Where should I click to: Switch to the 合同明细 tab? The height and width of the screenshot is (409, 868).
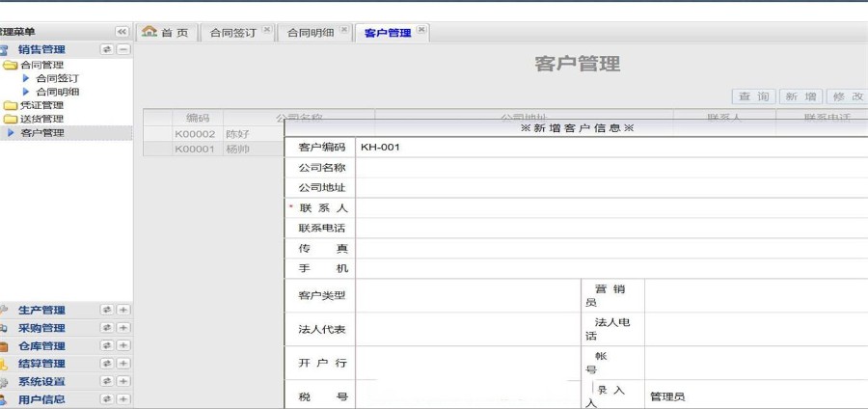tap(311, 33)
